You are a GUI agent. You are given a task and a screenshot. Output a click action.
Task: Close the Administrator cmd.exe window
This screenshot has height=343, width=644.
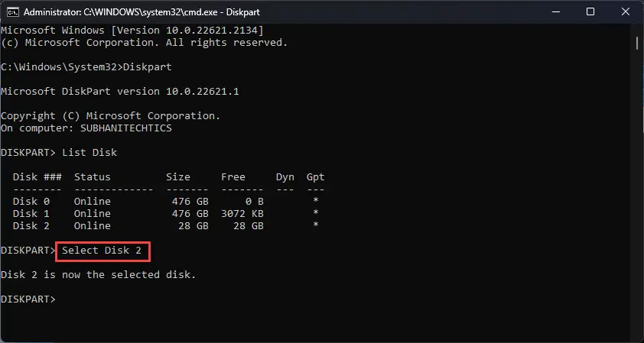coord(626,12)
